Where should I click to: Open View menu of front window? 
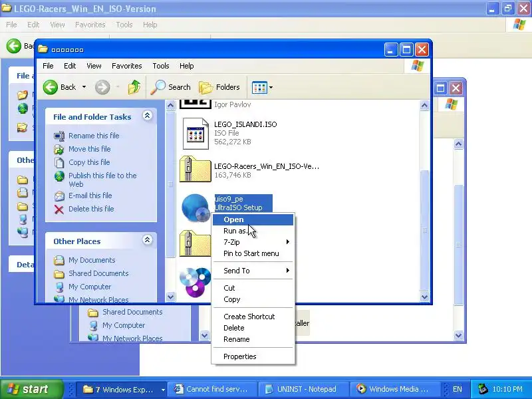click(94, 66)
